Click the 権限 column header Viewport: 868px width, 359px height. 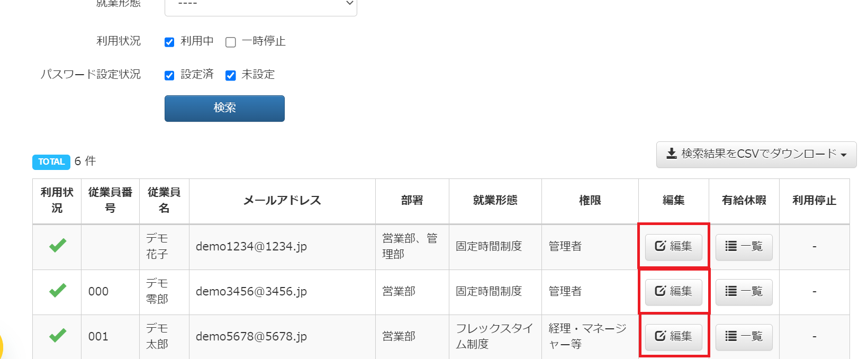point(590,201)
